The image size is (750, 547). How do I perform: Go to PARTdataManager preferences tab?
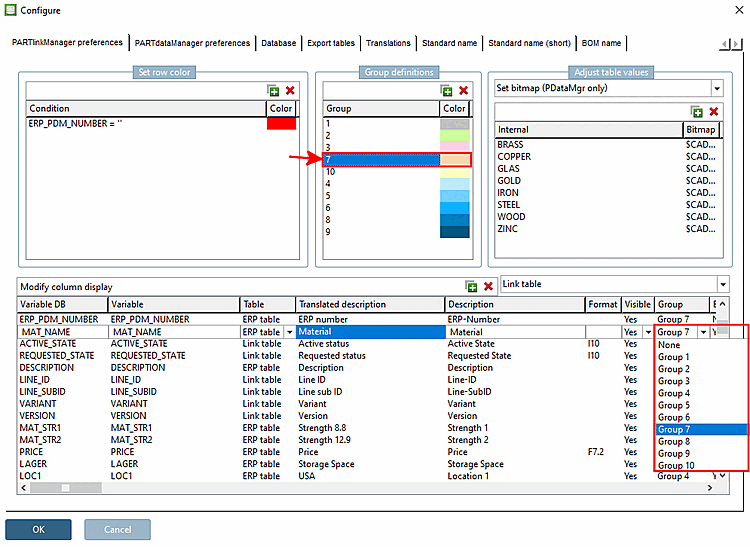point(192,43)
